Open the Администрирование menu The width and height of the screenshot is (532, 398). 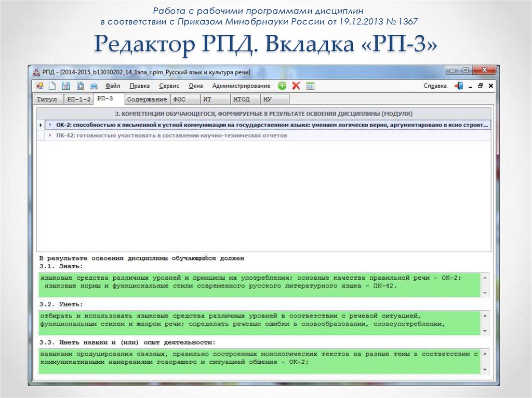click(241, 86)
